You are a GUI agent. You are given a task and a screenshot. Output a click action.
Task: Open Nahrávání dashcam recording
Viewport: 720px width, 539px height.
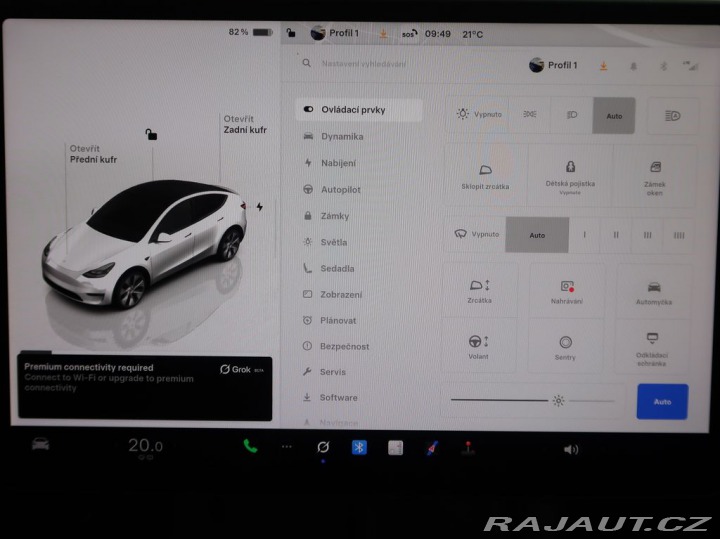click(567, 292)
